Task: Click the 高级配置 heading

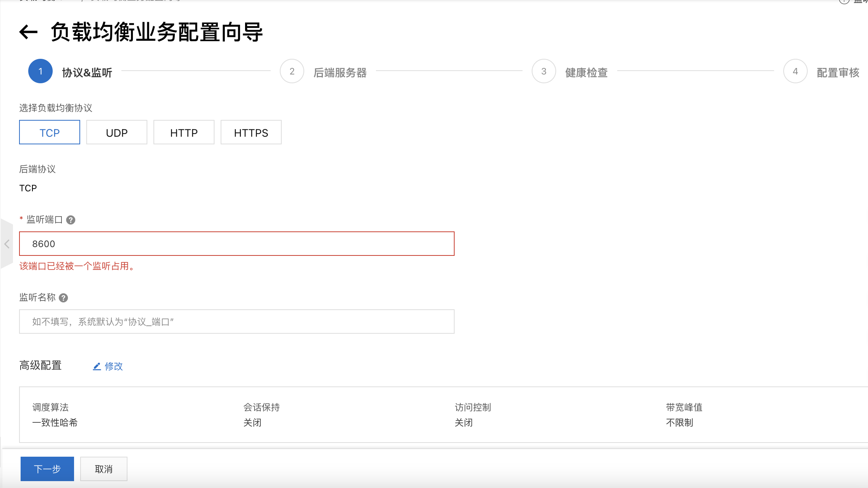Action: coord(40,365)
